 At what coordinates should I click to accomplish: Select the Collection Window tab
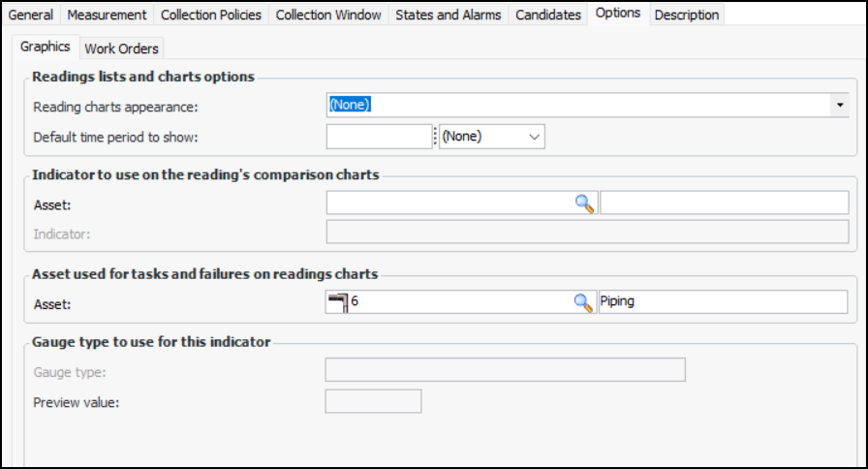(329, 15)
